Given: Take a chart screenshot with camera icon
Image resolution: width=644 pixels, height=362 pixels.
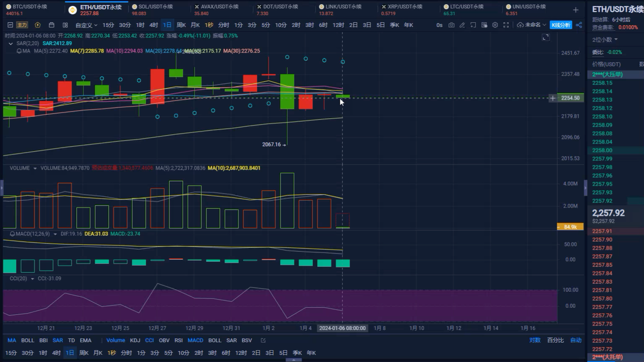Looking at the screenshot, I should (x=451, y=25).
